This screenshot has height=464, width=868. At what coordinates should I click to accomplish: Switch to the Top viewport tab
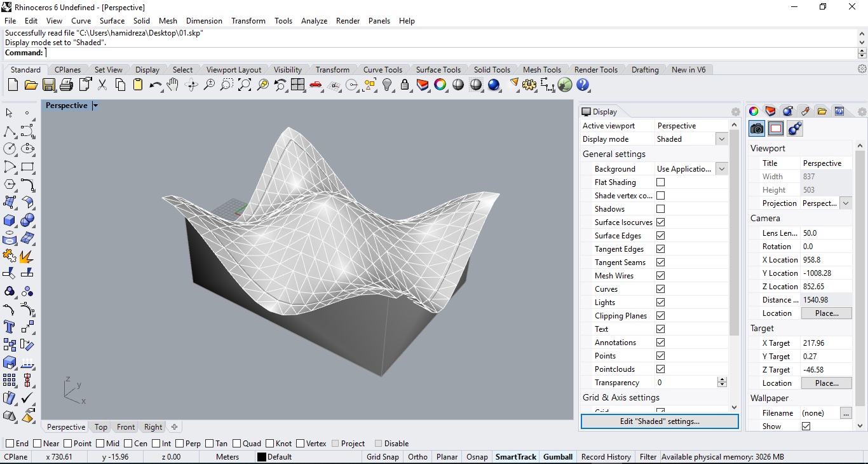100,427
